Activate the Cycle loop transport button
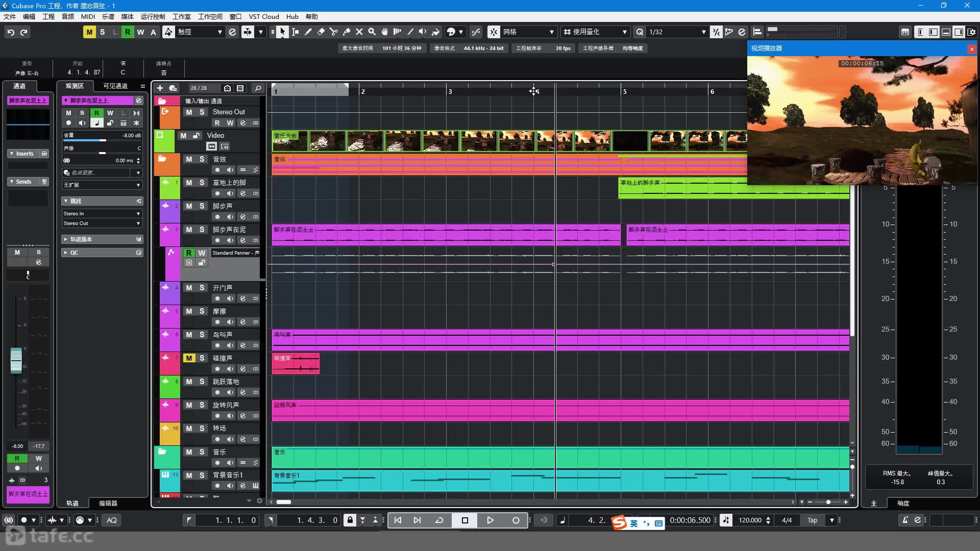 439,520
